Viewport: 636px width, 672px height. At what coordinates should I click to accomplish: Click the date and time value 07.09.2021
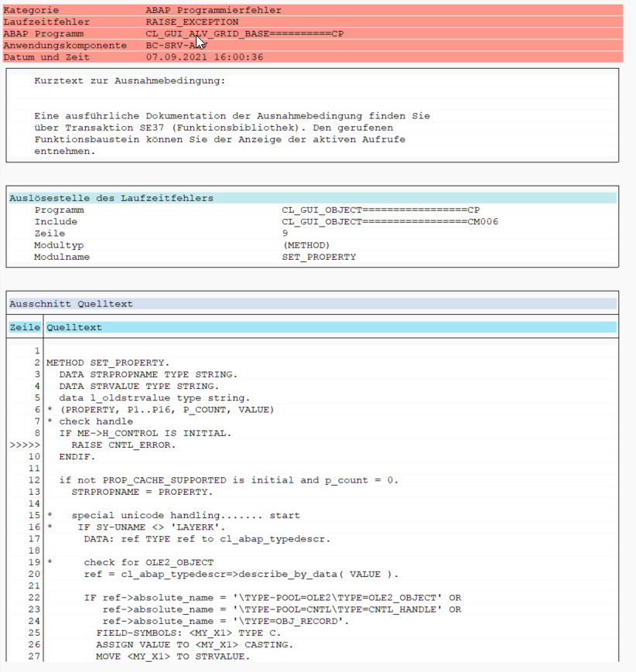point(204,57)
